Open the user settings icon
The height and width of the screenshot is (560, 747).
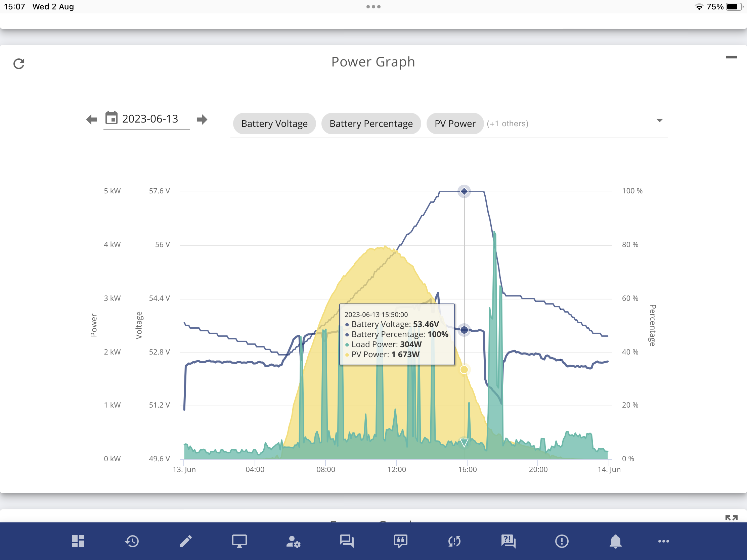coord(293,542)
